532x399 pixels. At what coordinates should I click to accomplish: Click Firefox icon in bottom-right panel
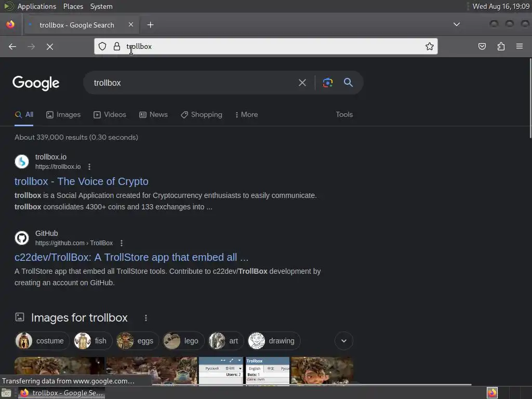[x=492, y=393]
